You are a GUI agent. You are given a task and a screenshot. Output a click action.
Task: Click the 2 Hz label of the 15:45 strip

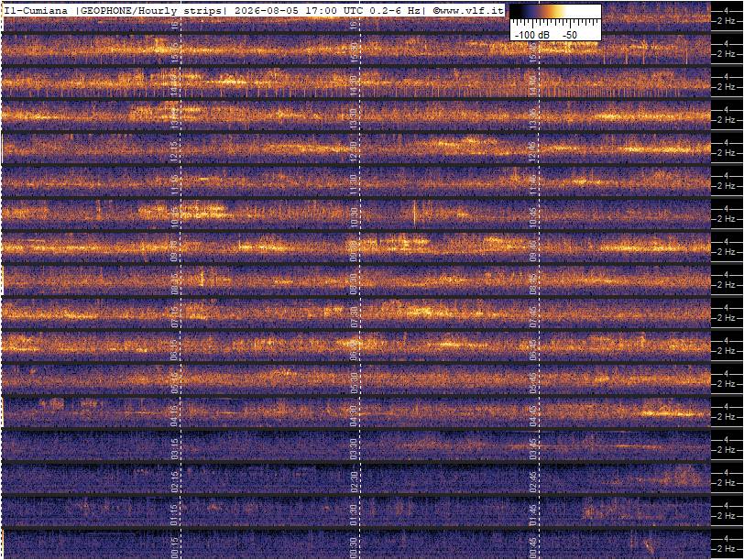726,54
